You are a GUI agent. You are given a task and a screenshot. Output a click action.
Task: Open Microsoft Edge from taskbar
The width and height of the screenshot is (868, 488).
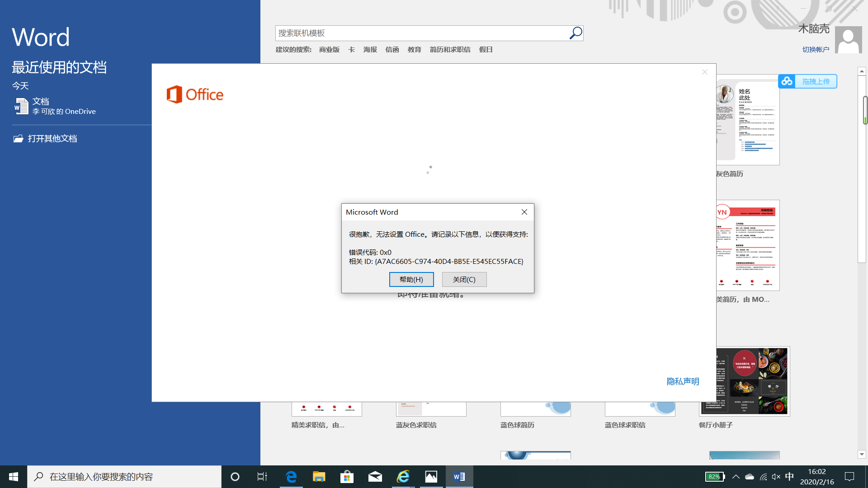(x=291, y=477)
